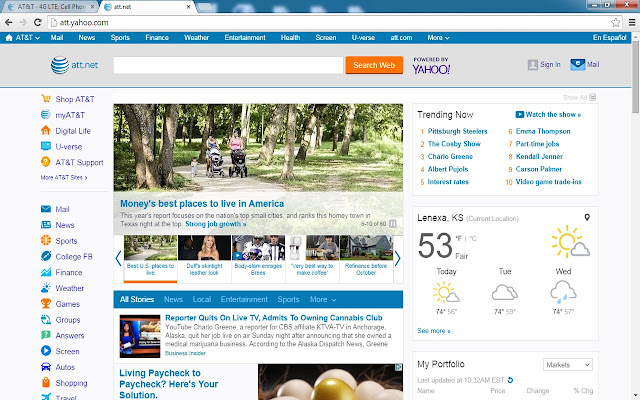This screenshot has height=400, width=640.
Task: Close the att.net browser tab
Action: click(x=189, y=7)
